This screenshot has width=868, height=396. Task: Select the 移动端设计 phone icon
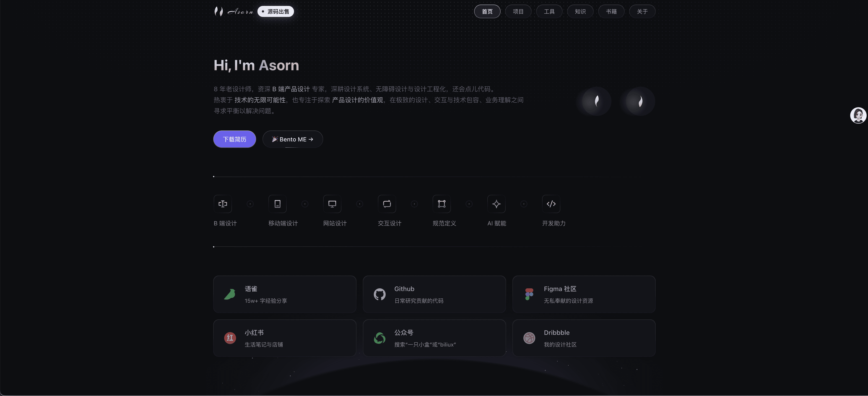click(277, 204)
